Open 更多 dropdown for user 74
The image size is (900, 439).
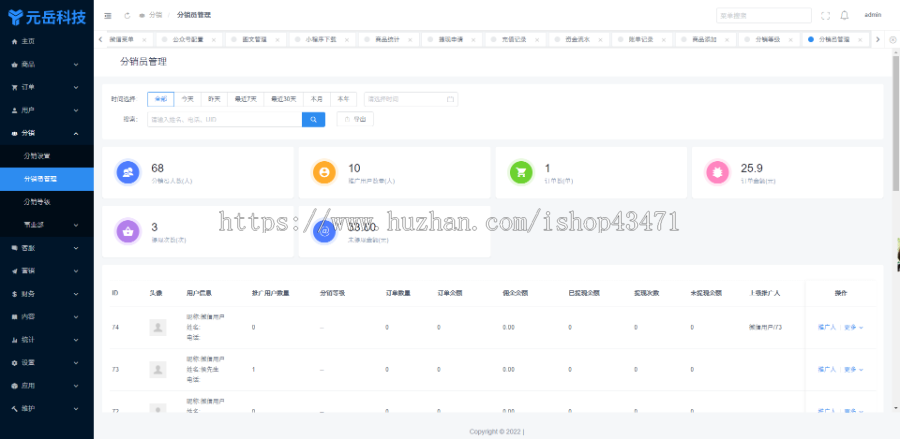tap(854, 327)
